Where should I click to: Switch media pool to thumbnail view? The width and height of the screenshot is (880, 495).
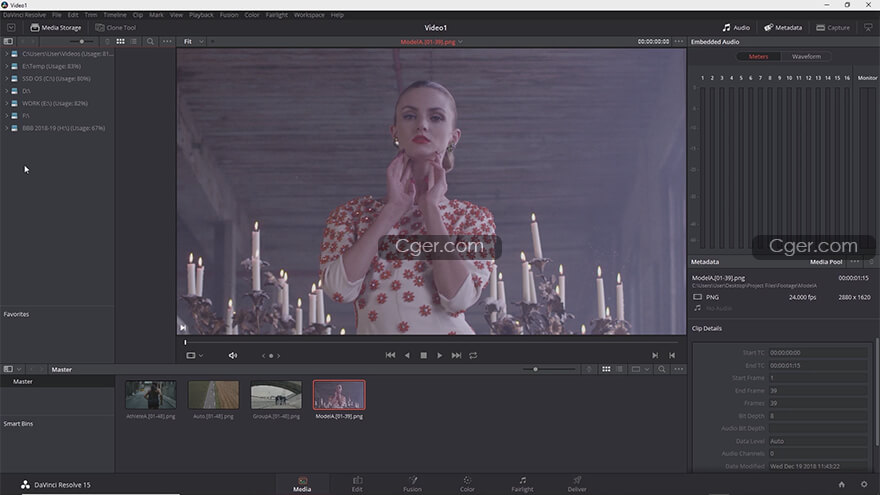click(x=606, y=369)
